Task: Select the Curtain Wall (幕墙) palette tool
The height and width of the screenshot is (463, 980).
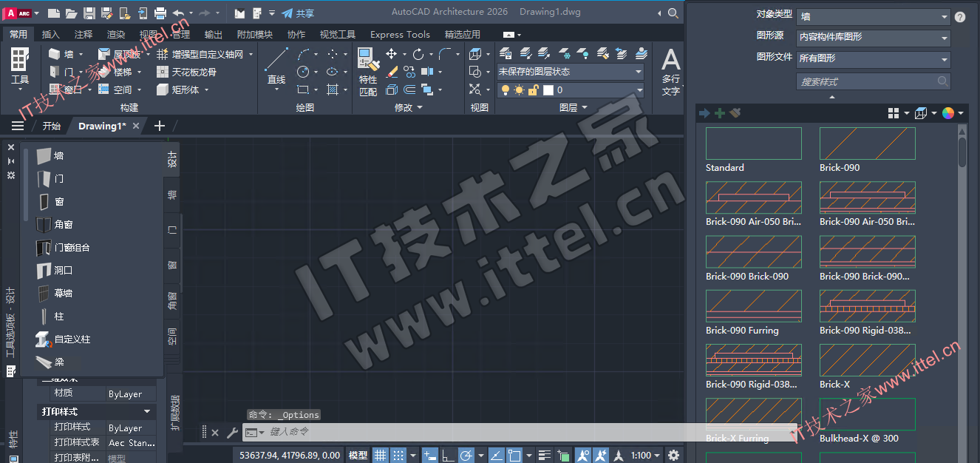Action: [x=56, y=293]
